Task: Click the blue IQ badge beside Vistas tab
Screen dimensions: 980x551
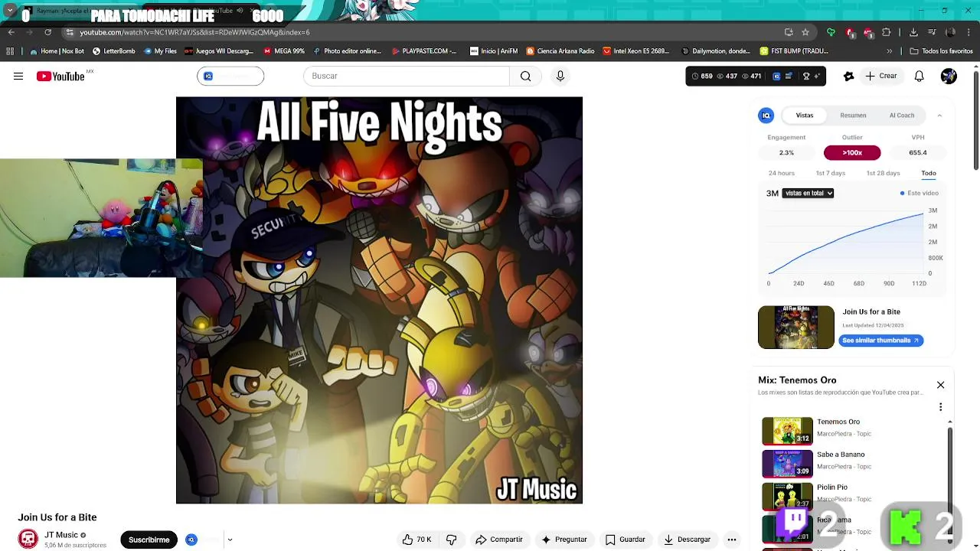Action: pyautogui.click(x=766, y=115)
